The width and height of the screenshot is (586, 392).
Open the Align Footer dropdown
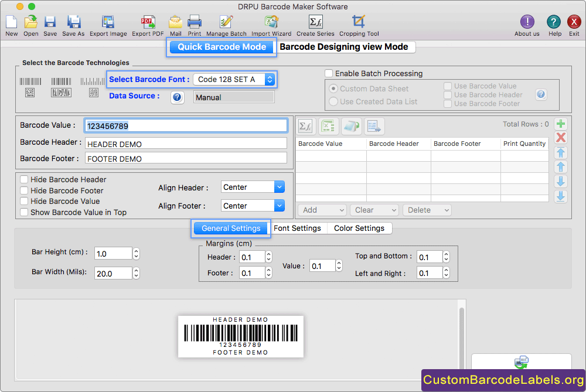coord(253,206)
